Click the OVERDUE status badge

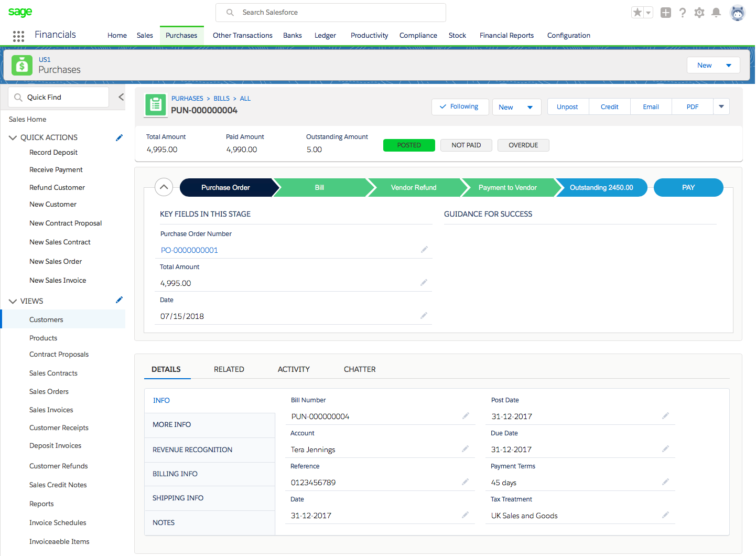pos(523,145)
